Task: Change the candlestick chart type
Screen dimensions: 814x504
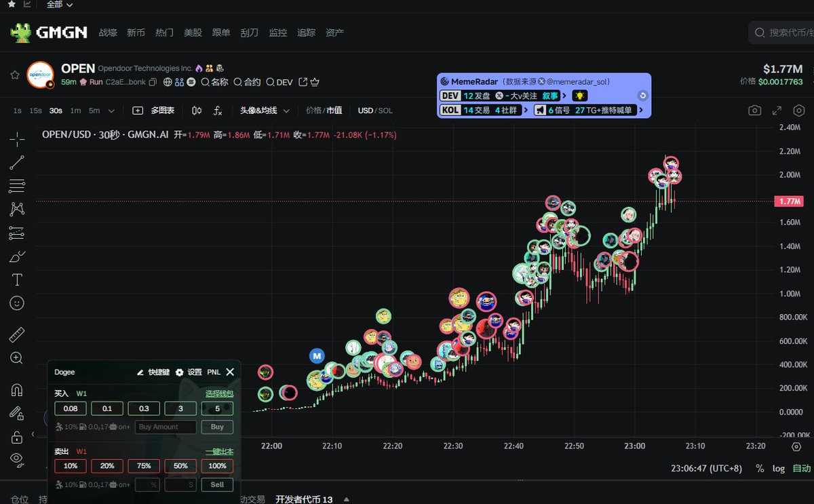Action: pos(197,111)
